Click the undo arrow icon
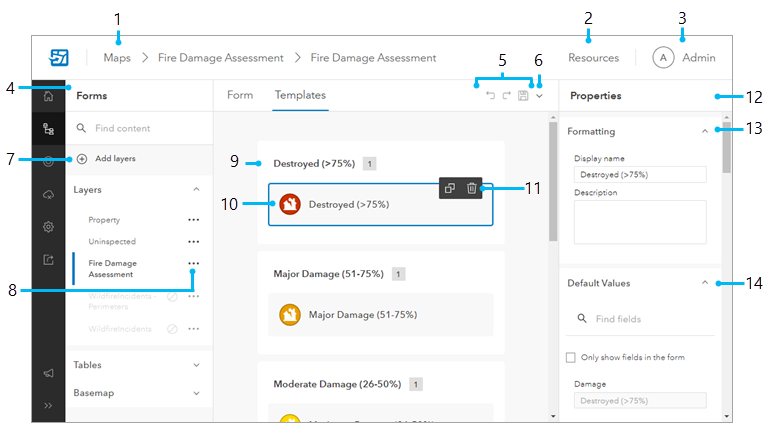This screenshot has height=423, width=772. [490, 96]
